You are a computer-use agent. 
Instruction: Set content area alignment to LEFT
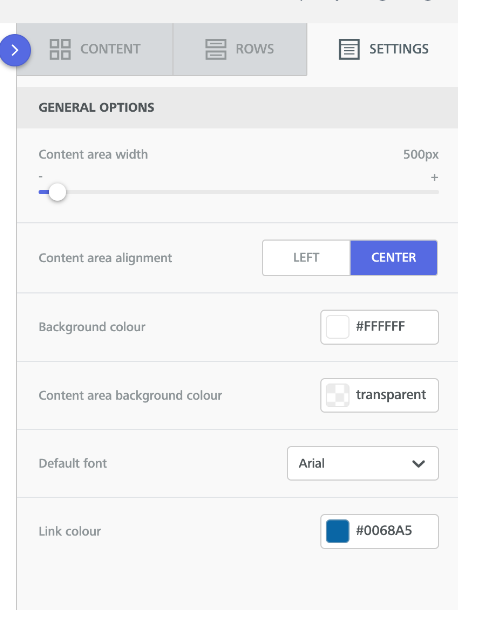(306, 258)
